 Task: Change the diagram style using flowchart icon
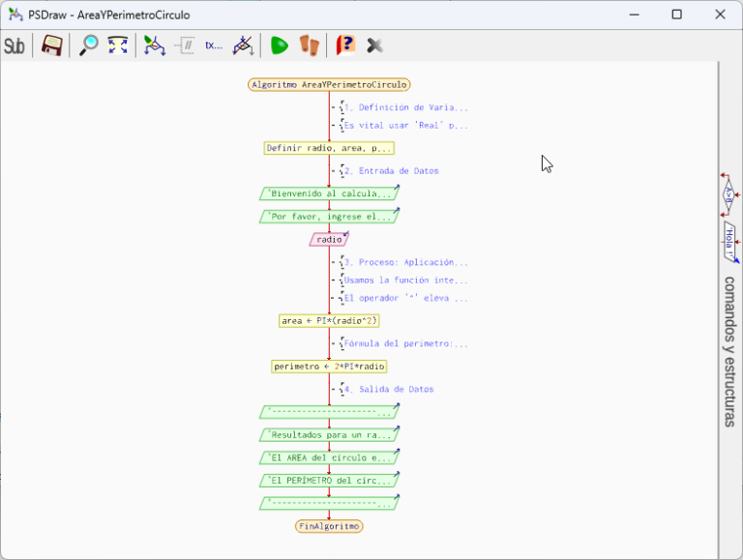point(154,45)
